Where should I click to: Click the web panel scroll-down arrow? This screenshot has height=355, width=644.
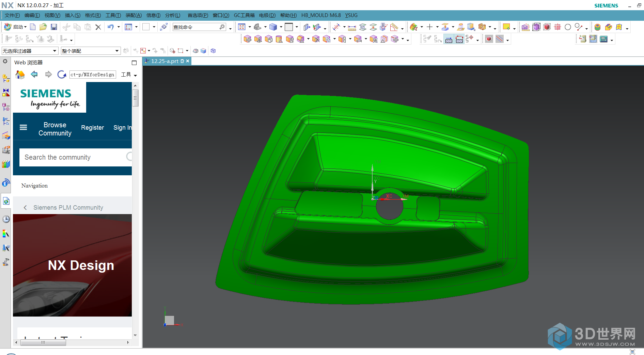point(135,335)
